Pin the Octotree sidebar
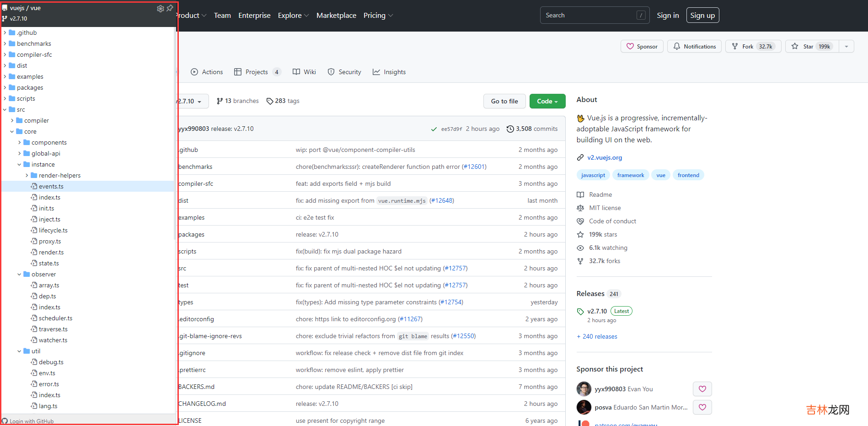Image resolution: width=868 pixels, height=426 pixels. click(x=170, y=8)
